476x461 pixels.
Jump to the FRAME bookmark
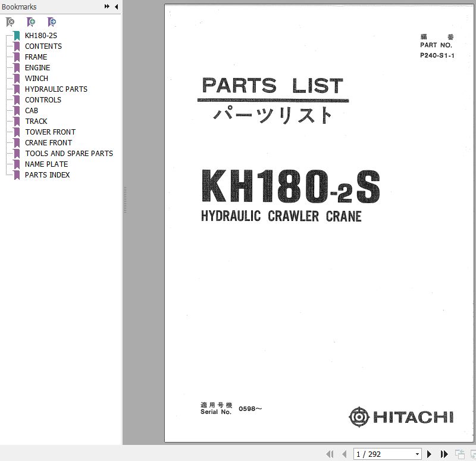click(x=36, y=57)
